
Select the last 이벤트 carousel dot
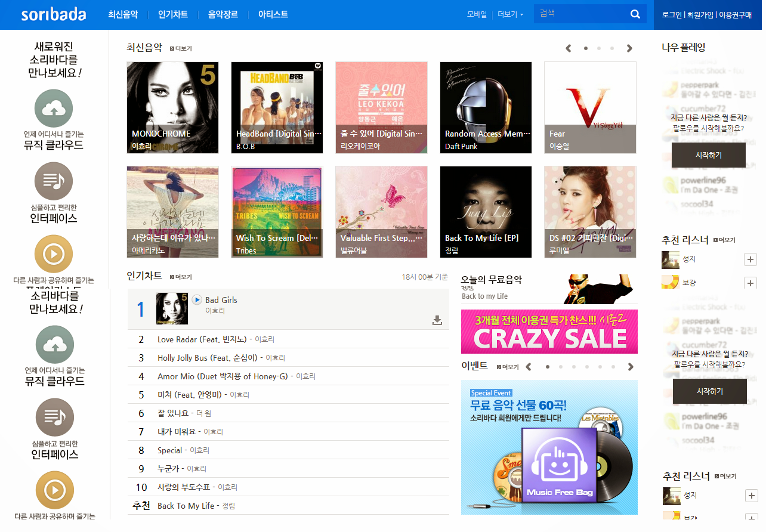click(613, 367)
